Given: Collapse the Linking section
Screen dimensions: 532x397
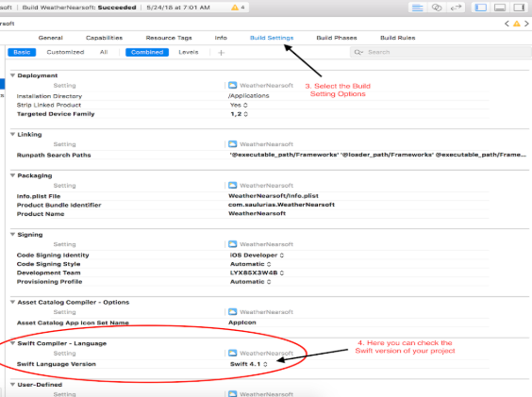Looking at the screenshot, I should tap(12, 134).
